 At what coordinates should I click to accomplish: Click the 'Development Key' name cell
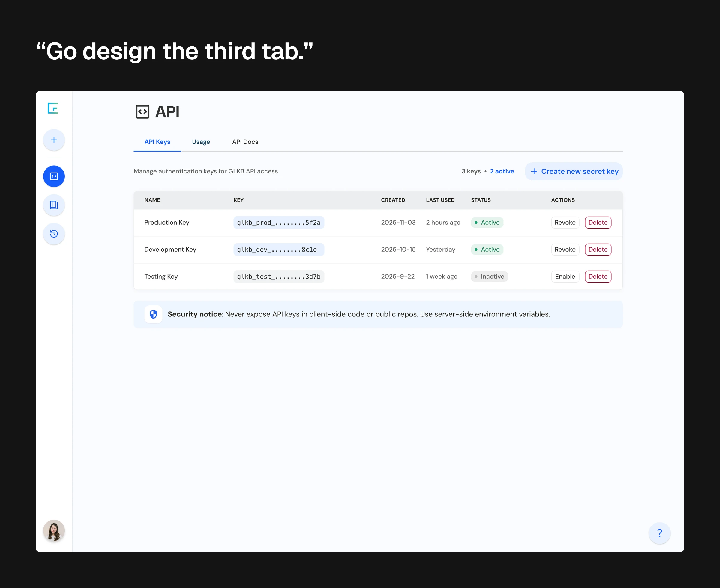tap(170, 250)
